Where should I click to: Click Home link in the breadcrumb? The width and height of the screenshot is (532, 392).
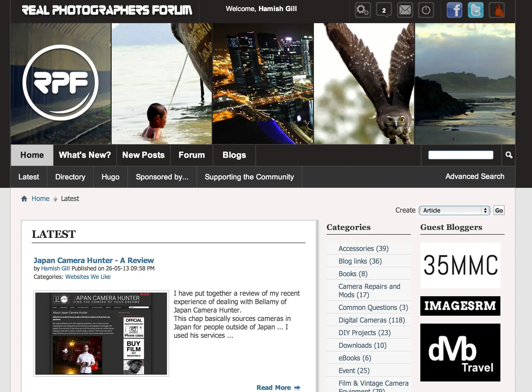[x=40, y=199]
